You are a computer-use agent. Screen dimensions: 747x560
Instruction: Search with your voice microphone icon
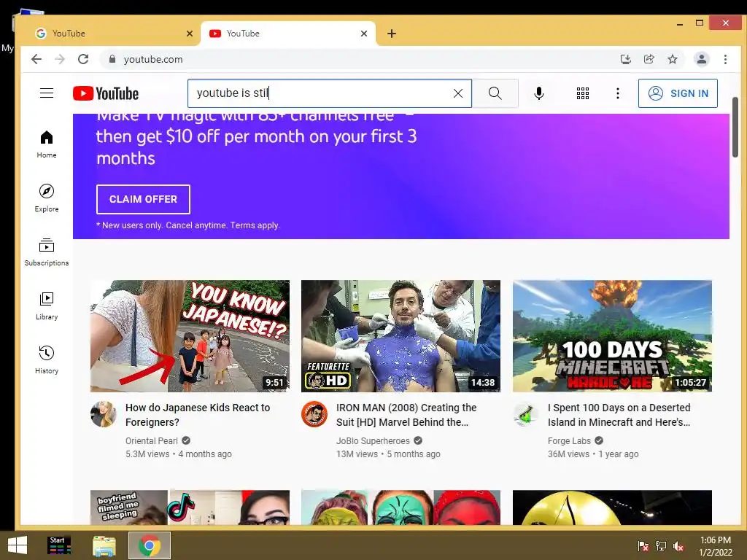[539, 93]
